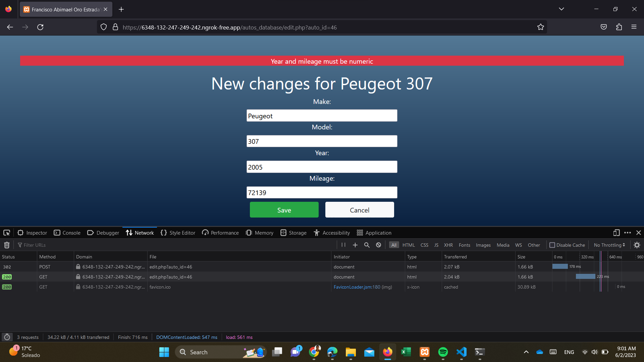
Task: Open the Accessibility tab
Action: [332, 233]
